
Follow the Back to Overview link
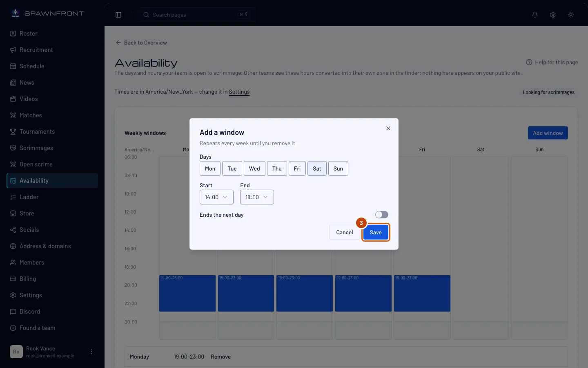click(x=141, y=43)
